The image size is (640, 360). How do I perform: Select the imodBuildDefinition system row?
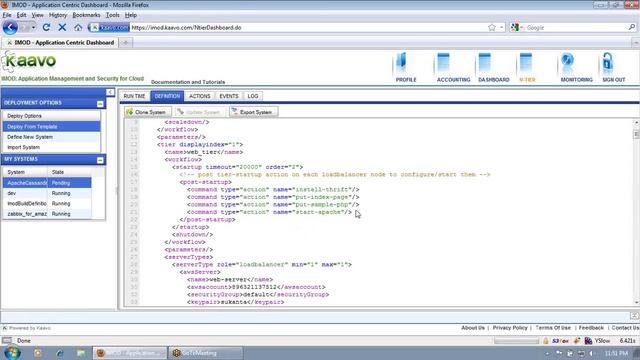coord(47,203)
